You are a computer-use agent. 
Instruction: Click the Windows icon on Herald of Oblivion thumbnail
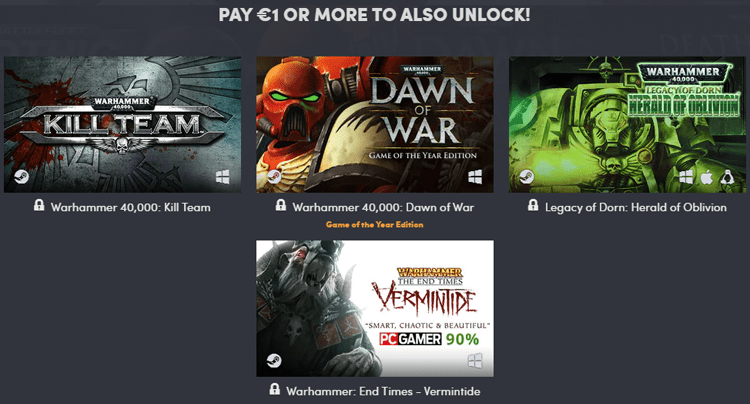[686, 177]
